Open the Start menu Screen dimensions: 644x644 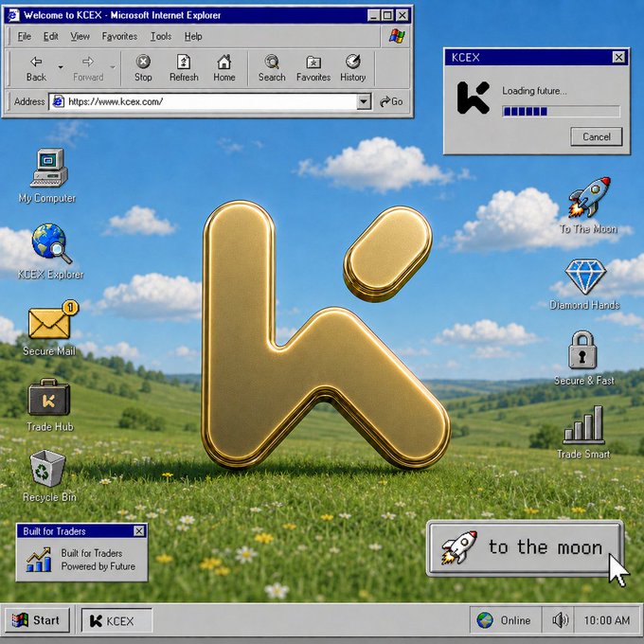(x=37, y=620)
